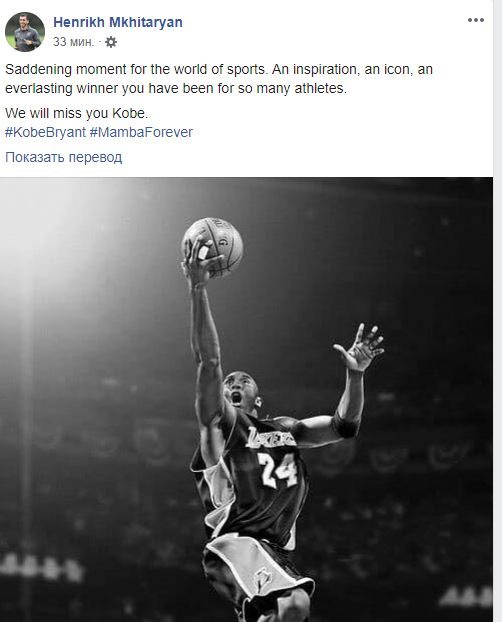Open the #KobeBryant hashtag
This screenshot has height=622, width=502.
[45, 132]
